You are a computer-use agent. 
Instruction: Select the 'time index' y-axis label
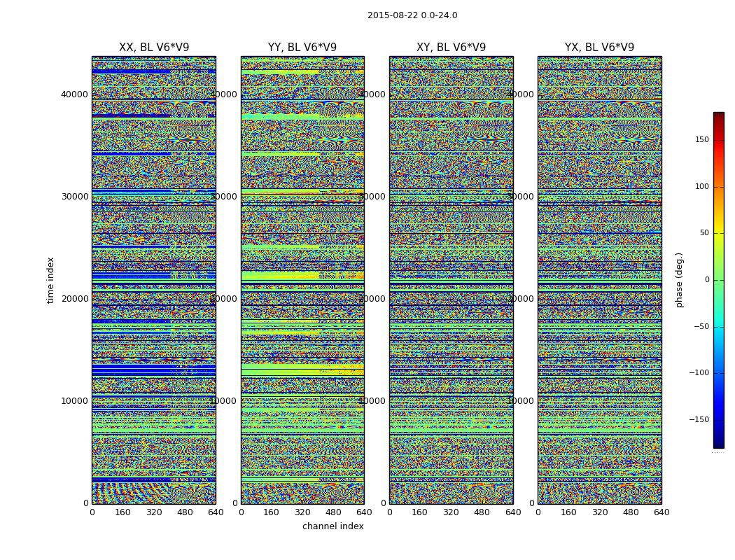50,280
